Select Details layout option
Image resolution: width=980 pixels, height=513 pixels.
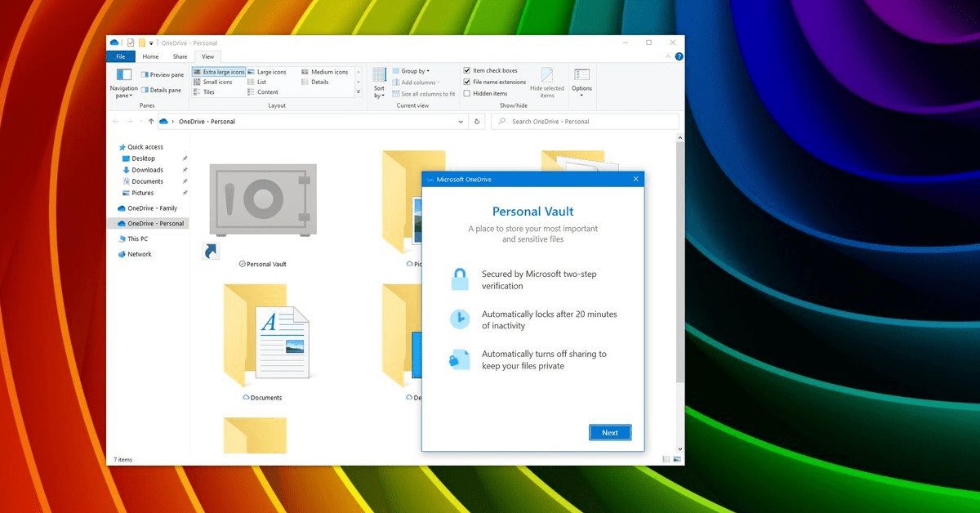click(x=314, y=82)
